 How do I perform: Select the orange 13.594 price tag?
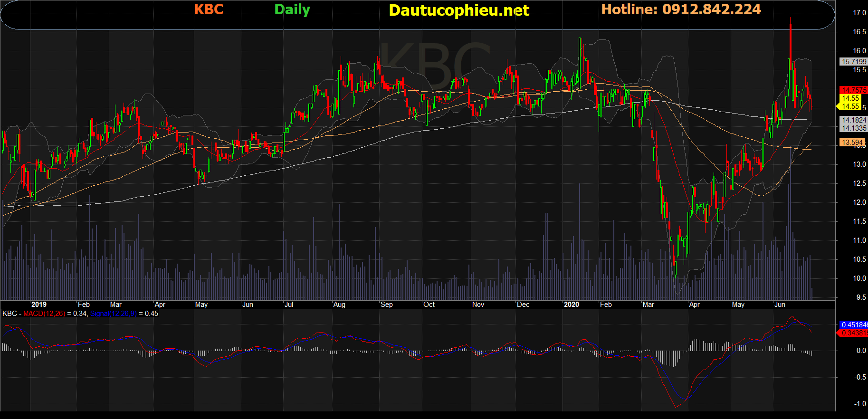(852, 143)
